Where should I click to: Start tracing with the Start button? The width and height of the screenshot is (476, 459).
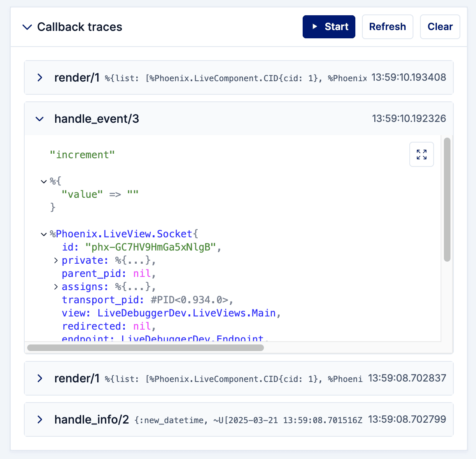pyautogui.click(x=329, y=27)
